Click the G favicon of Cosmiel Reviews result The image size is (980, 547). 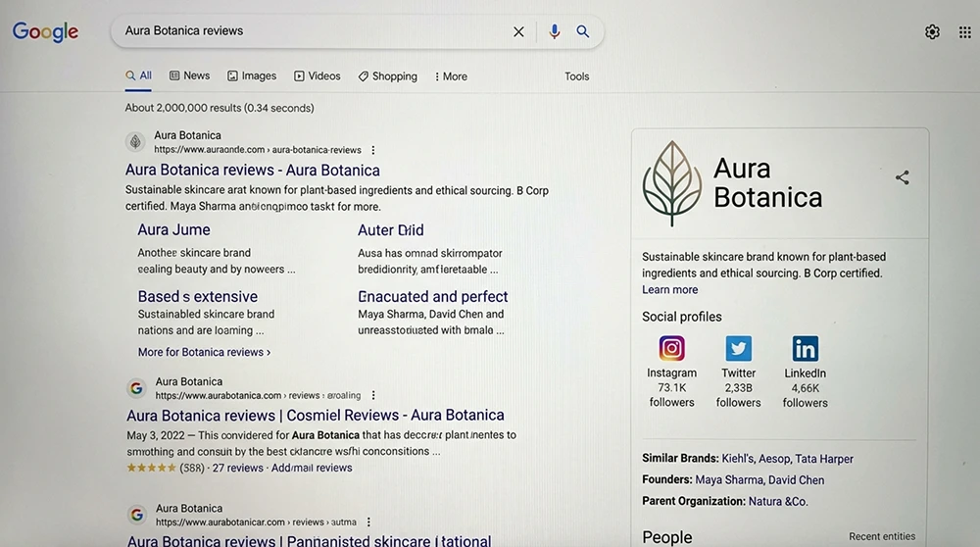136,388
